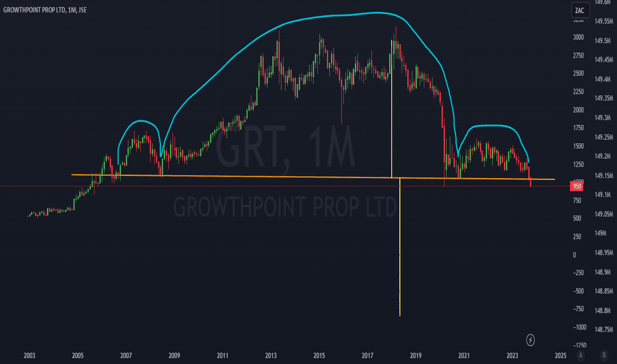Click 148.95M on the right scale
Viewport: 617px width, 364px height.
[x=604, y=253]
